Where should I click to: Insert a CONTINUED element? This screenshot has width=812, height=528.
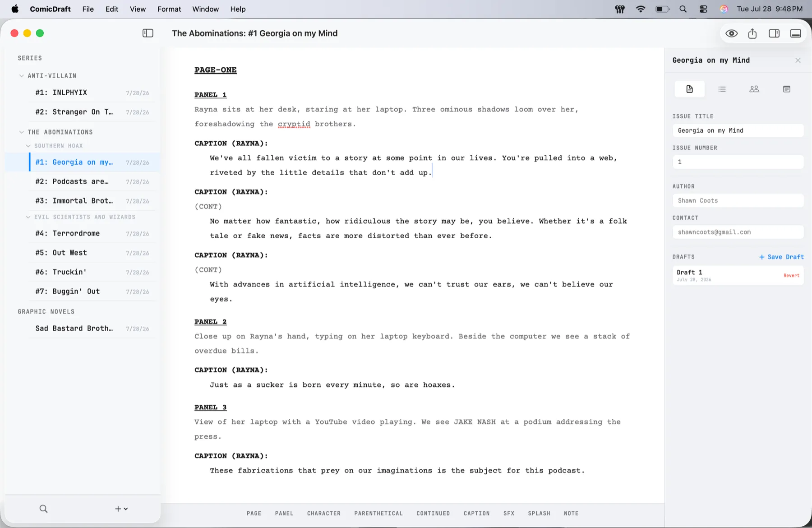(433, 514)
